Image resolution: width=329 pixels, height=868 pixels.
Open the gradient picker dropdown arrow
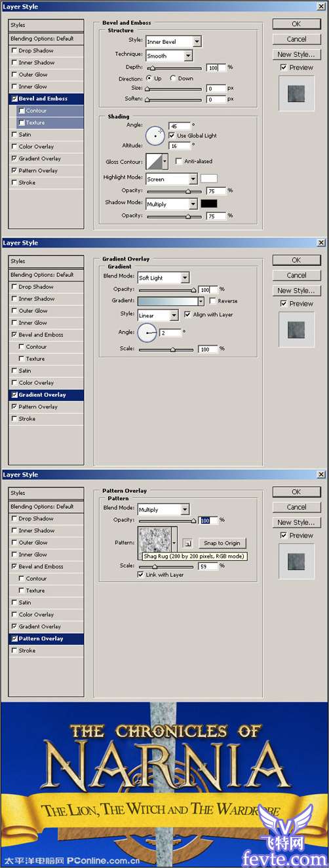tap(201, 301)
